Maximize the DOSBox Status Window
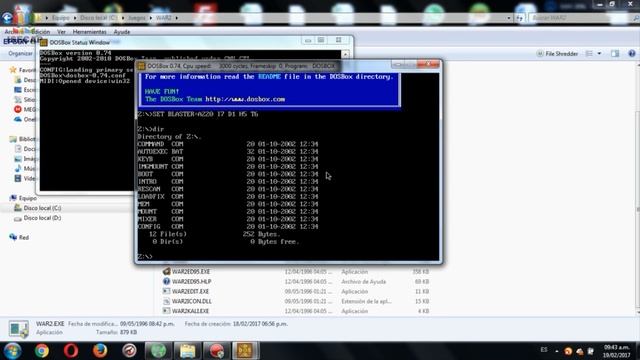Image resolution: width=640 pixels, height=360 pixels. tap(321, 40)
